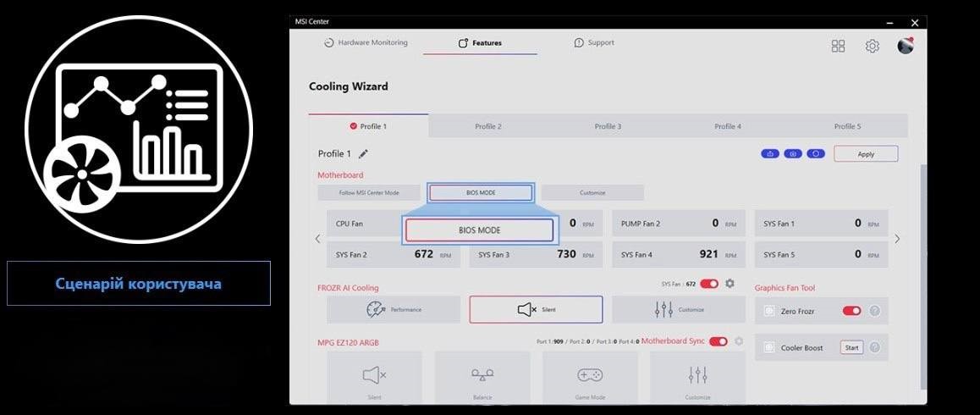Edit Profile 1 name with pencil icon

coord(363,154)
